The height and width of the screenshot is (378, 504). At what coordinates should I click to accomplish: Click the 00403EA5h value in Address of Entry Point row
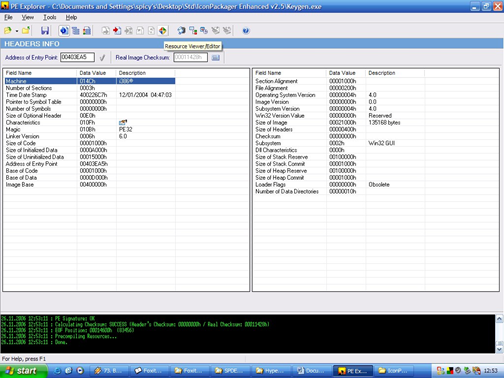94,164
